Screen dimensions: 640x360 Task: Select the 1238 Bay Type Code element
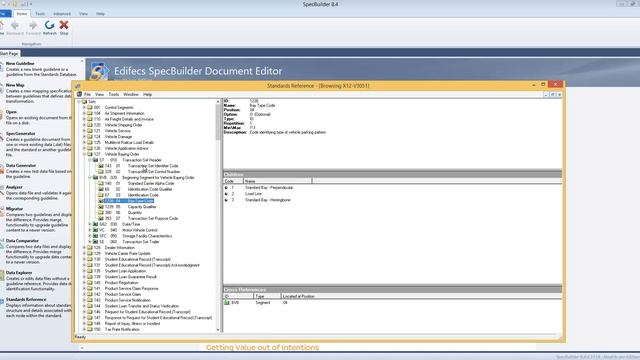(x=129, y=201)
